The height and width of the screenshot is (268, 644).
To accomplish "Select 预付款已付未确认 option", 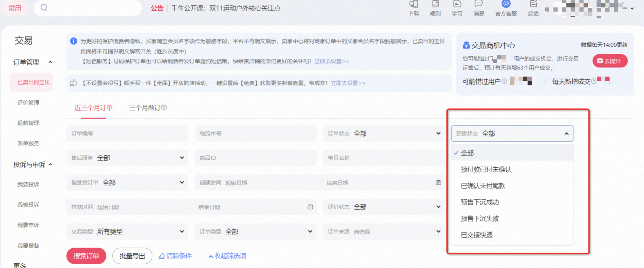I will (512, 169).
